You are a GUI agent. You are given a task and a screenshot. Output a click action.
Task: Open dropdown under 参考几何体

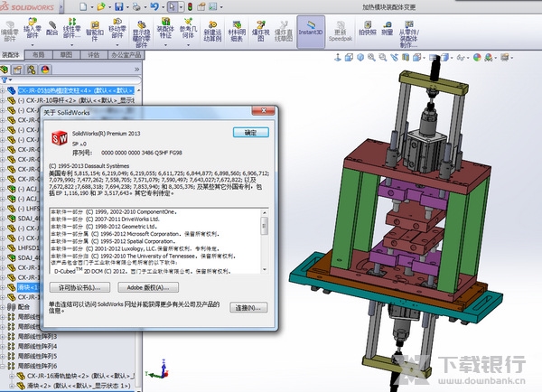188,45
